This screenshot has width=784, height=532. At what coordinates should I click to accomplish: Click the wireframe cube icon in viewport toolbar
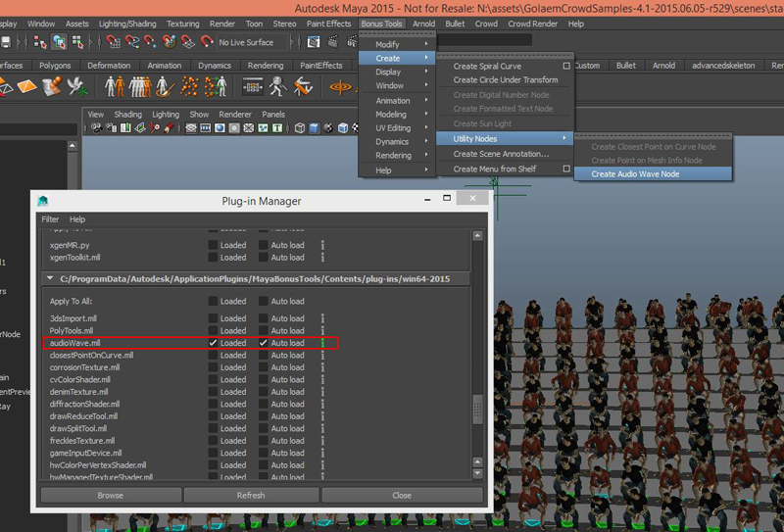coord(300,128)
